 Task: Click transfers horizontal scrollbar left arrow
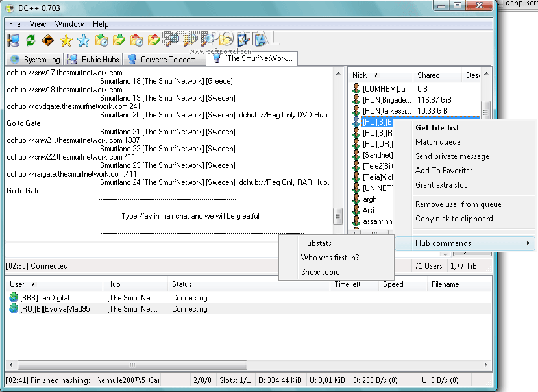click(x=11, y=365)
